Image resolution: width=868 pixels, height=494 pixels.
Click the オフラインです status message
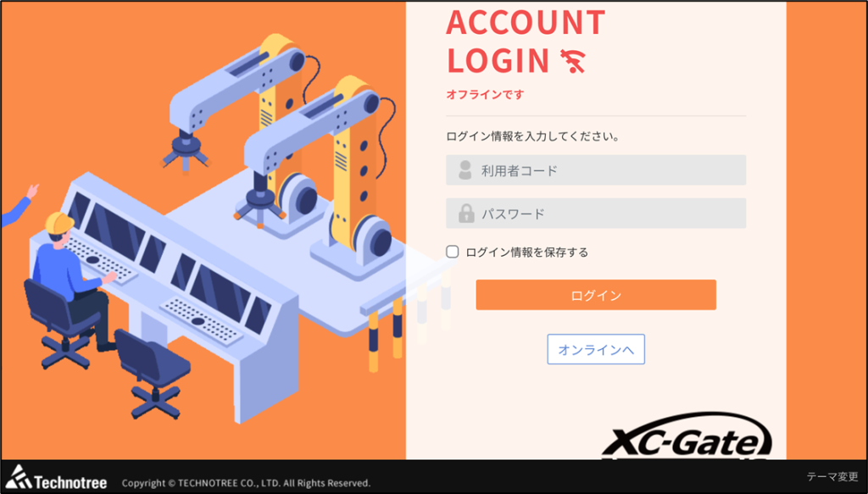tap(485, 95)
